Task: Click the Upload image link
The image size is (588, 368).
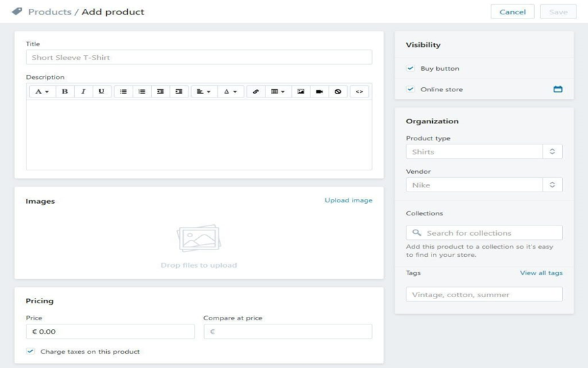Action: [348, 200]
